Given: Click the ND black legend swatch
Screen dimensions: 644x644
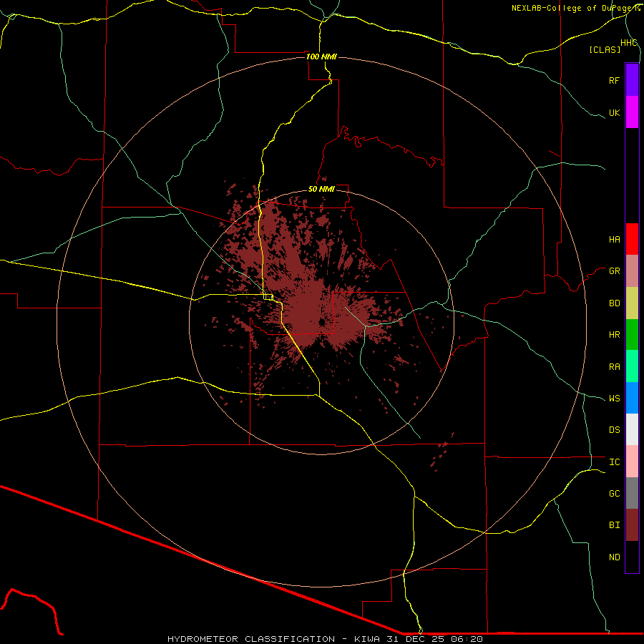Looking at the screenshot, I should [x=632, y=557].
